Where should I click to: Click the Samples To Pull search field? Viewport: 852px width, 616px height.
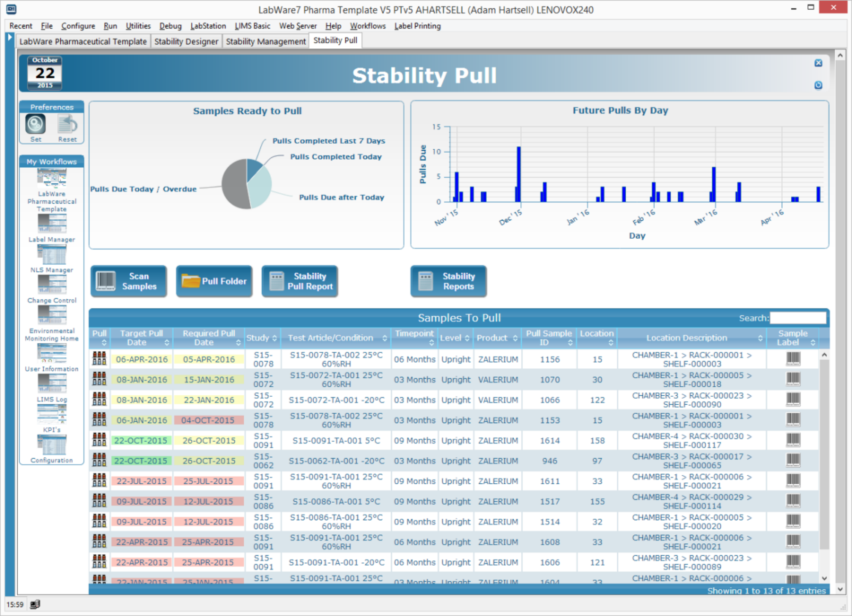[x=798, y=318]
